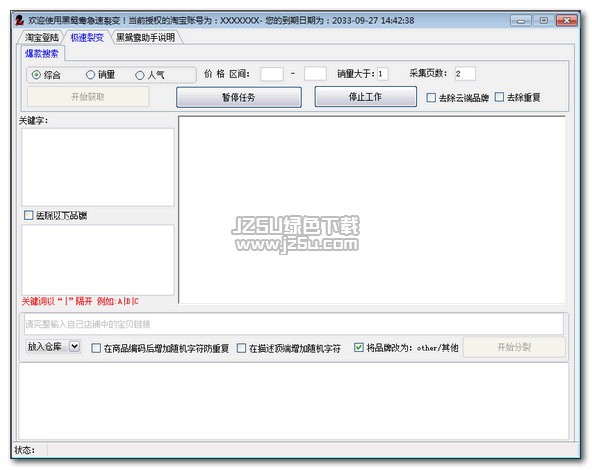Click the application icon in title bar
Screen dimensions: 592x470
pyautogui.click(x=19, y=20)
